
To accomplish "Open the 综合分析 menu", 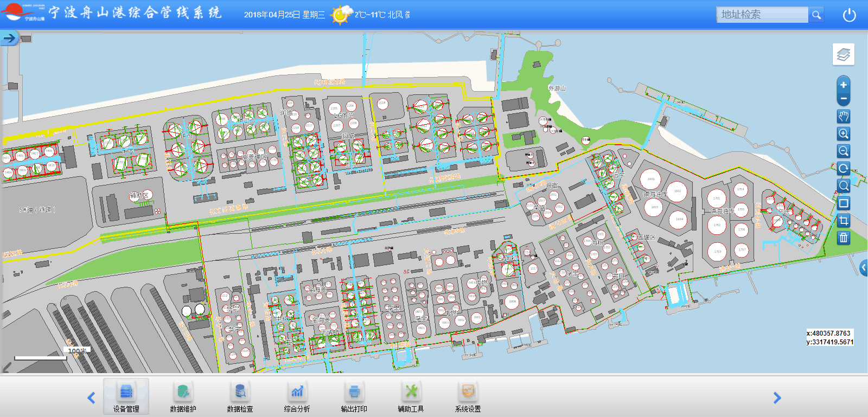I will point(297,397).
